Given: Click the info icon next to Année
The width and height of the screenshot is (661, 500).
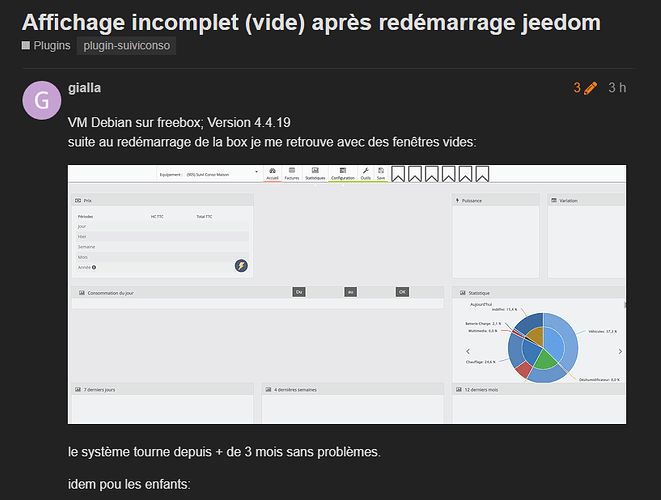Looking at the screenshot, I should click(x=94, y=267).
